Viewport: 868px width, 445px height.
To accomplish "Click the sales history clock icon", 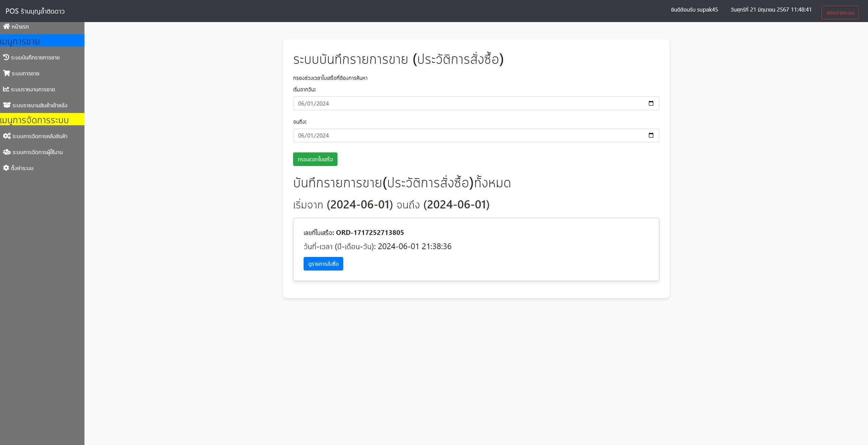I will pos(6,57).
